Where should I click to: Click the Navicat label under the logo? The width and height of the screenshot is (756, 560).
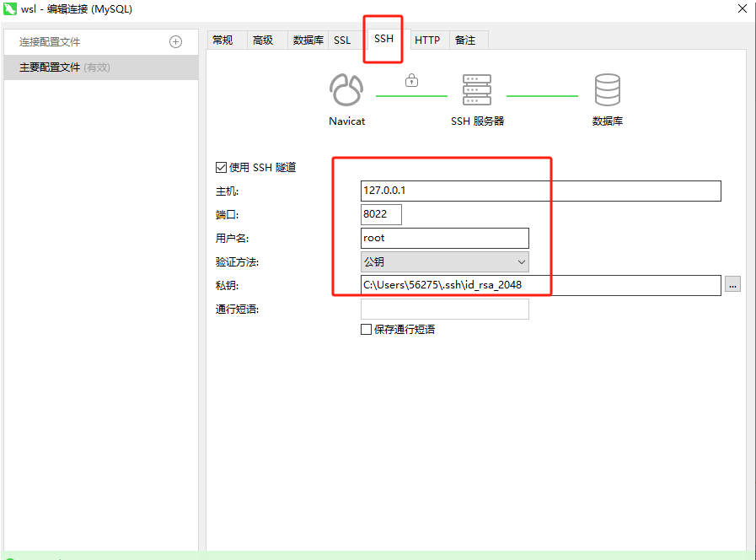tap(346, 121)
